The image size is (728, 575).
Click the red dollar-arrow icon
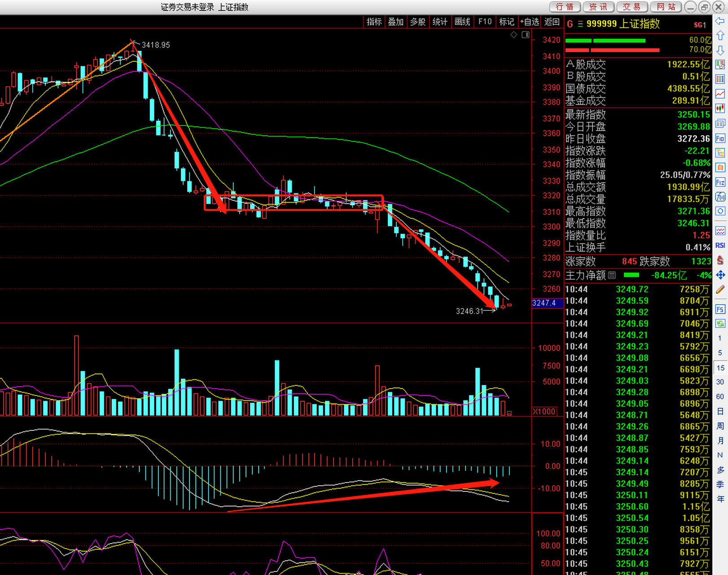(x=720, y=260)
